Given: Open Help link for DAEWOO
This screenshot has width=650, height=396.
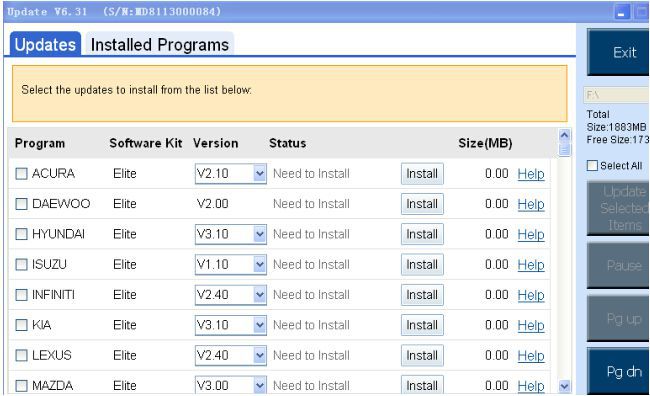Looking at the screenshot, I should 531,204.
